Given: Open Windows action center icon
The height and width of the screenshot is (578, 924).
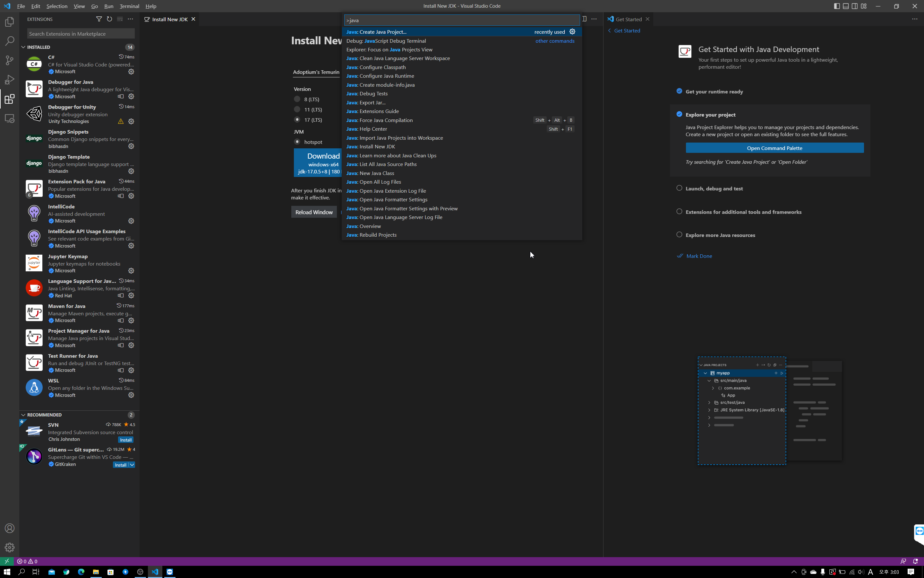Looking at the screenshot, I should 911,572.
